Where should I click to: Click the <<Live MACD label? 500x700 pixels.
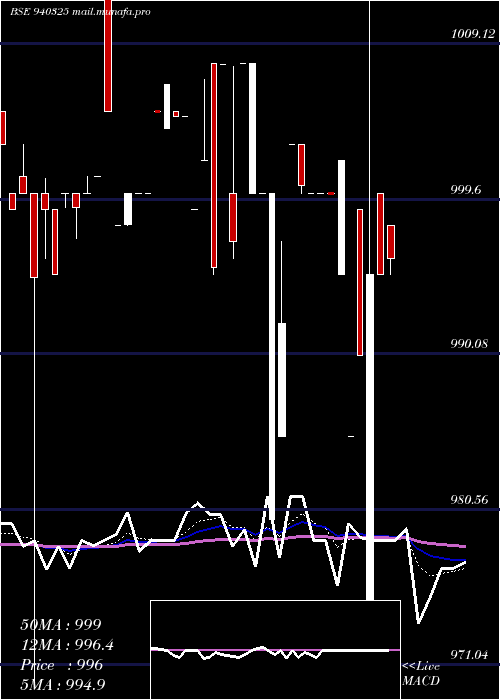coord(421,673)
